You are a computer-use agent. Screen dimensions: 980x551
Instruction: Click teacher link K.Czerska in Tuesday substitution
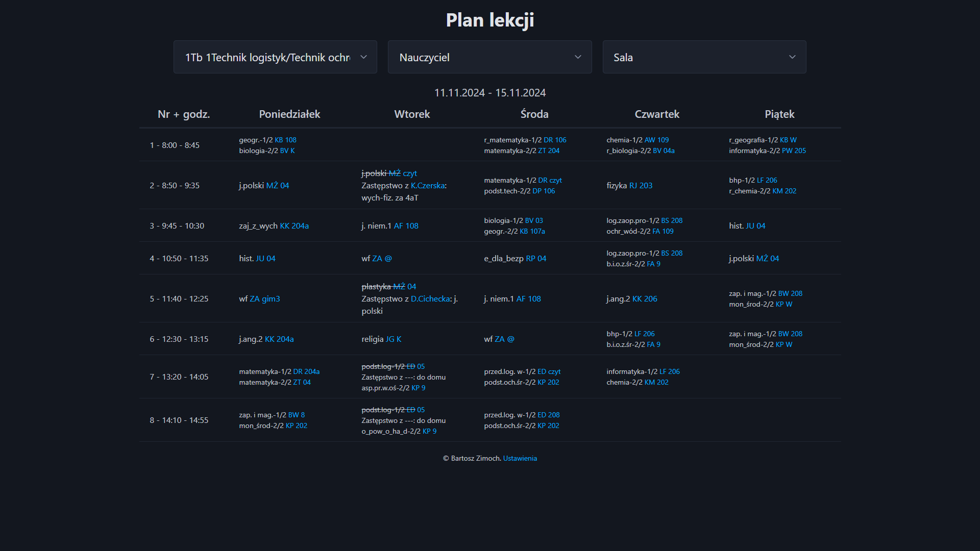point(428,185)
